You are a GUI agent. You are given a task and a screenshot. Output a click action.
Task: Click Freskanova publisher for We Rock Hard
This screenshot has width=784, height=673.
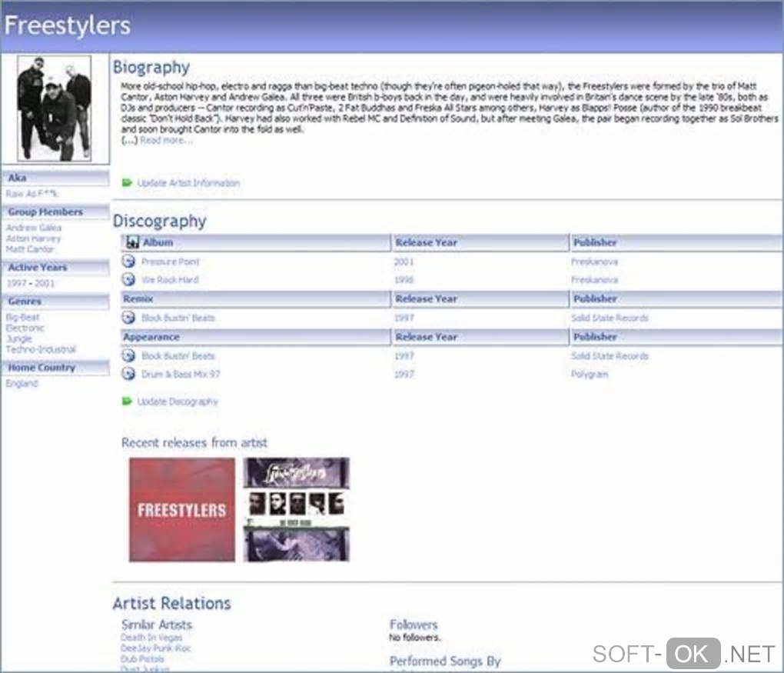click(x=594, y=280)
